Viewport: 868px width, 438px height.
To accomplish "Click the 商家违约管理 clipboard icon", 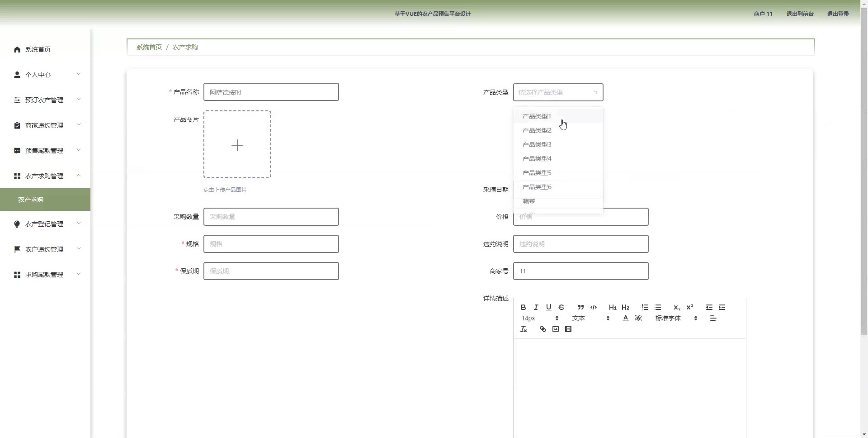I will [x=17, y=125].
